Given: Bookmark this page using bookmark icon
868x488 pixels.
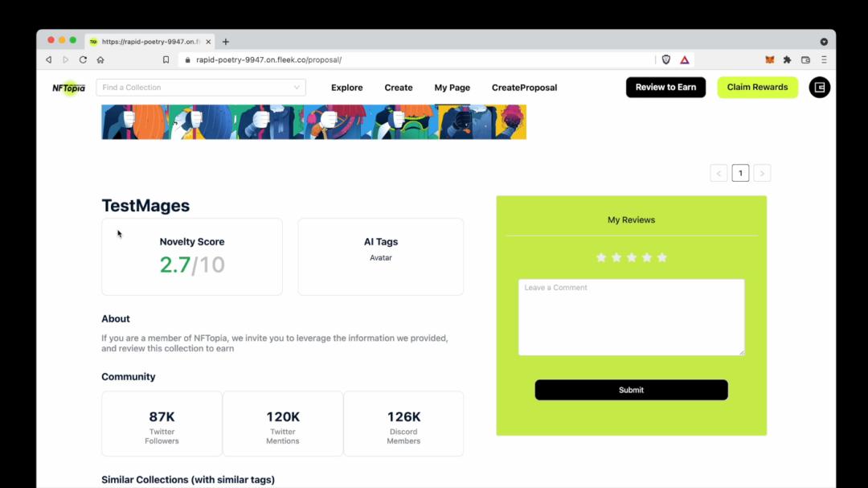Looking at the screenshot, I should 166,59.
